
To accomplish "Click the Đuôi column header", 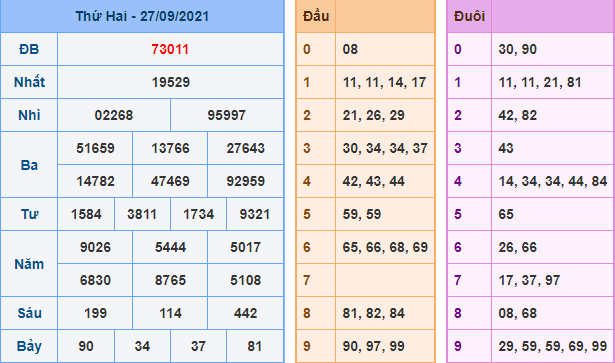I will (469, 16).
